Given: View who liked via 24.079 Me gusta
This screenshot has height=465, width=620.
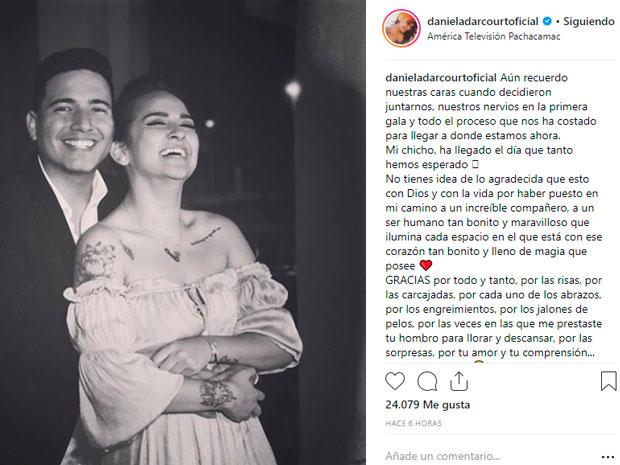Looking at the screenshot, I should (x=427, y=405).
